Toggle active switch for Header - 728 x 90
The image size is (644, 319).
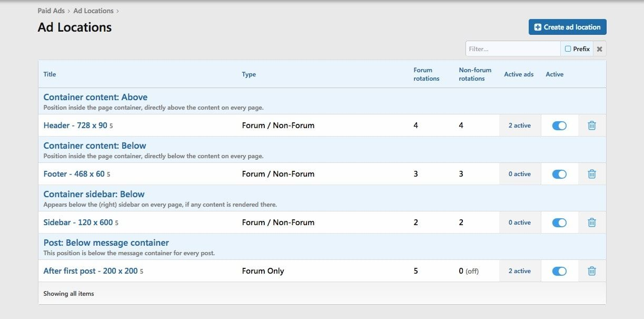point(559,125)
